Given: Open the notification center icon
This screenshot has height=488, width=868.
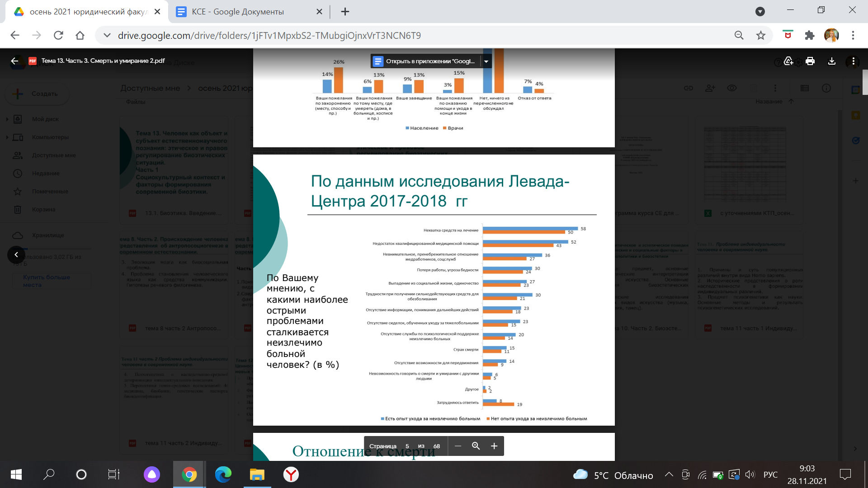Looking at the screenshot, I should tap(845, 474).
